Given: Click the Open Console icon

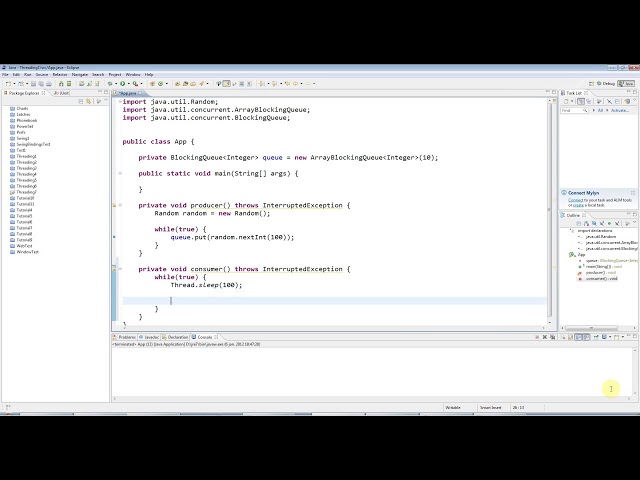Looking at the screenshot, I should click(x=617, y=337).
